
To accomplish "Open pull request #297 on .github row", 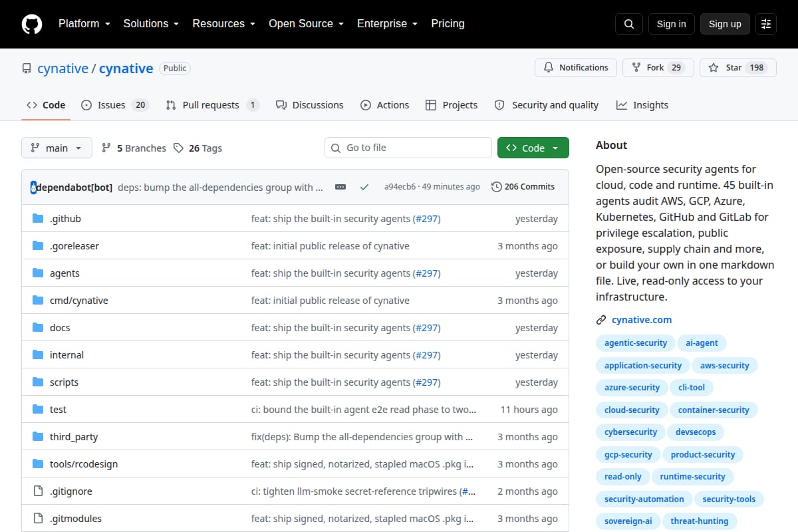I will pyautogui.click(x=426, y=219).
